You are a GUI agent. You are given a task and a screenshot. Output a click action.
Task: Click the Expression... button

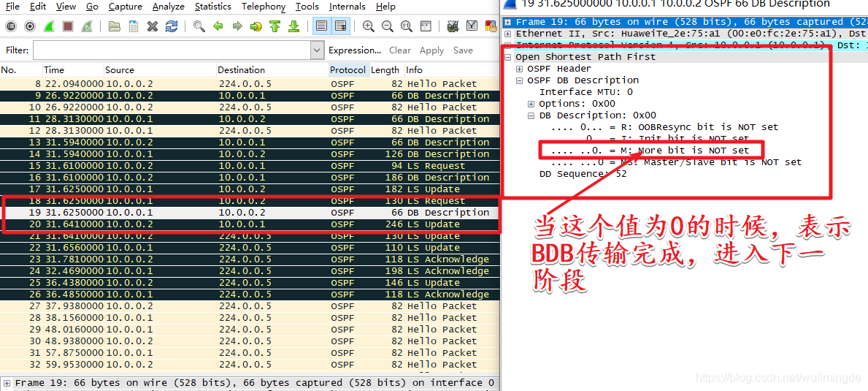(x=355, y=50)
